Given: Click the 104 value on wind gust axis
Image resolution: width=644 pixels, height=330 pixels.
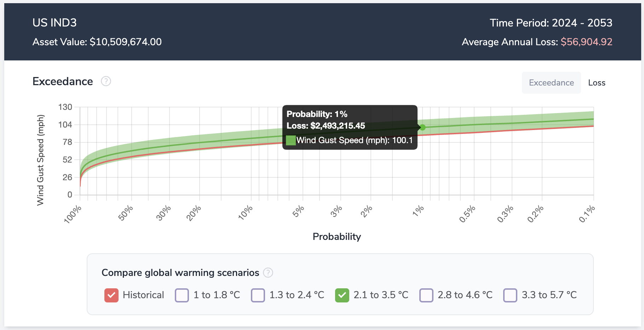Looking at the screenshot, I should click(x=65, y=125).
